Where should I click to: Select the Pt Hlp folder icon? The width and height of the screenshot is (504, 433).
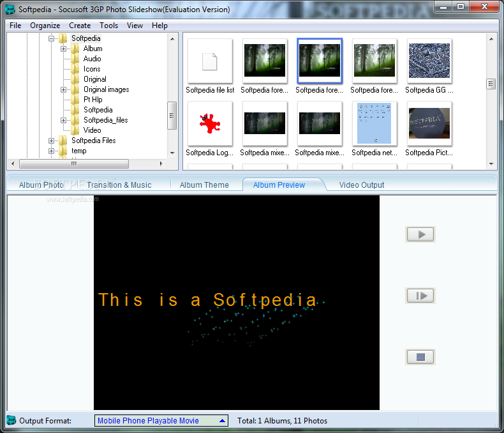(75, 100)
